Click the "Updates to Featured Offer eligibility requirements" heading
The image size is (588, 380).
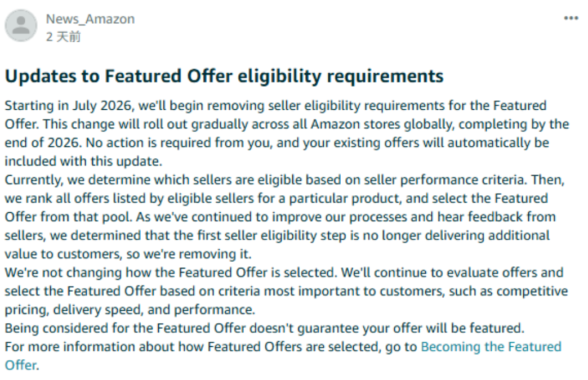(x=224, y=76)
